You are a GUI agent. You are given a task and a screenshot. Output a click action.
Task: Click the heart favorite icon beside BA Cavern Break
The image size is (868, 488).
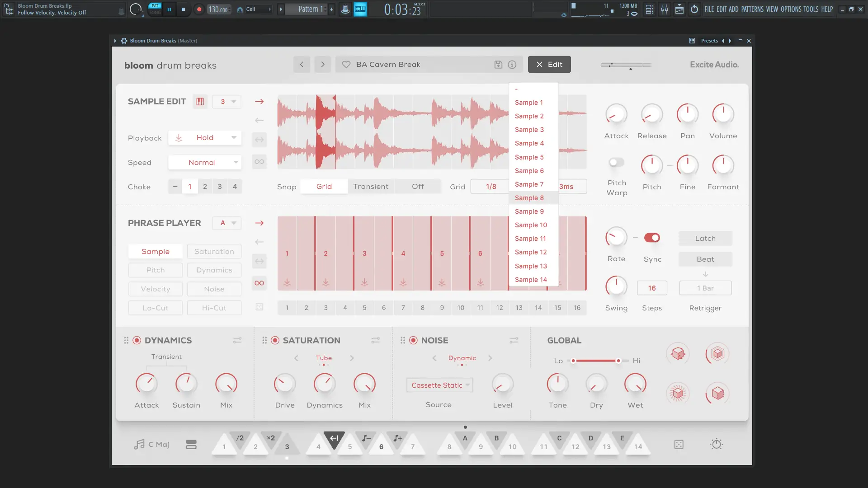click(346, 65)
